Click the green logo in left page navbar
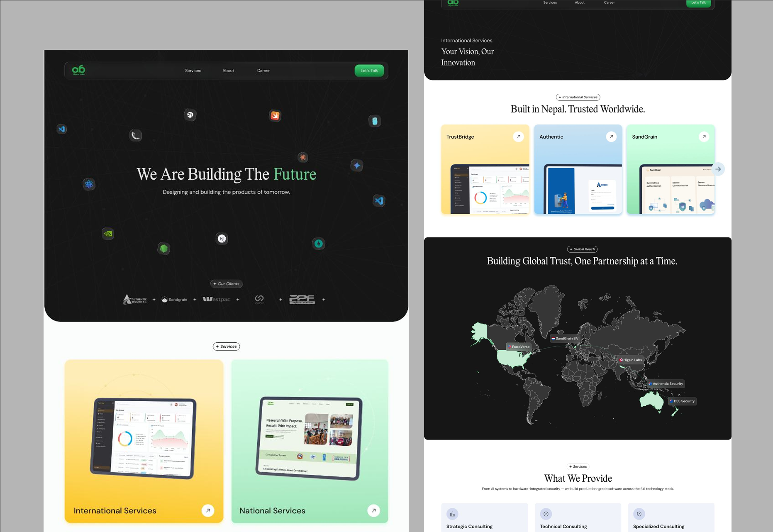Screen dimensions: 773x532 pyautogui.click(x=78, y=70)
